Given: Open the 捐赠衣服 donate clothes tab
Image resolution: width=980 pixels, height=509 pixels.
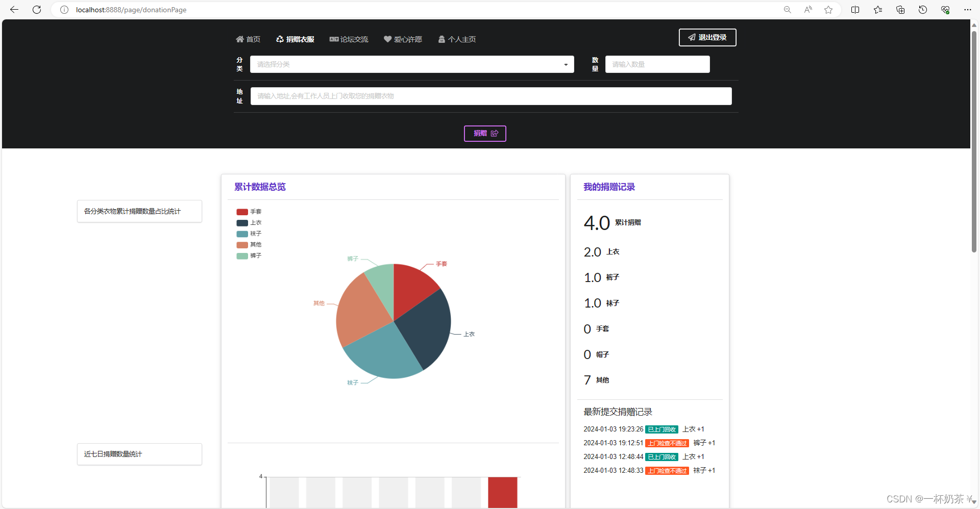Looking at the screenshot, I should [x=295, y=39].
